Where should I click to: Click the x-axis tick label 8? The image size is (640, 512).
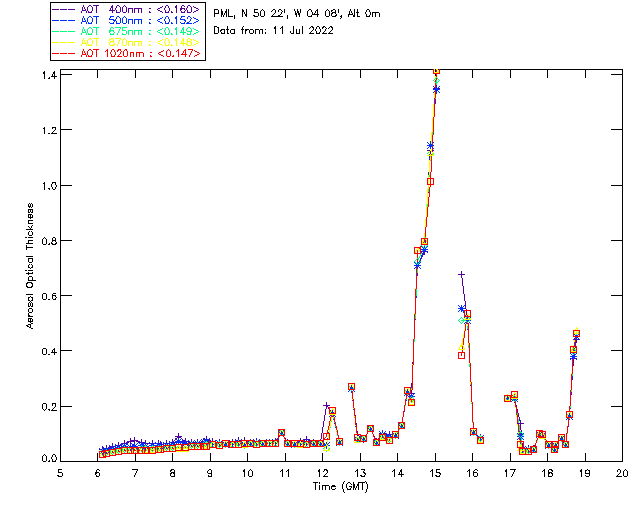tap(172, 473)
